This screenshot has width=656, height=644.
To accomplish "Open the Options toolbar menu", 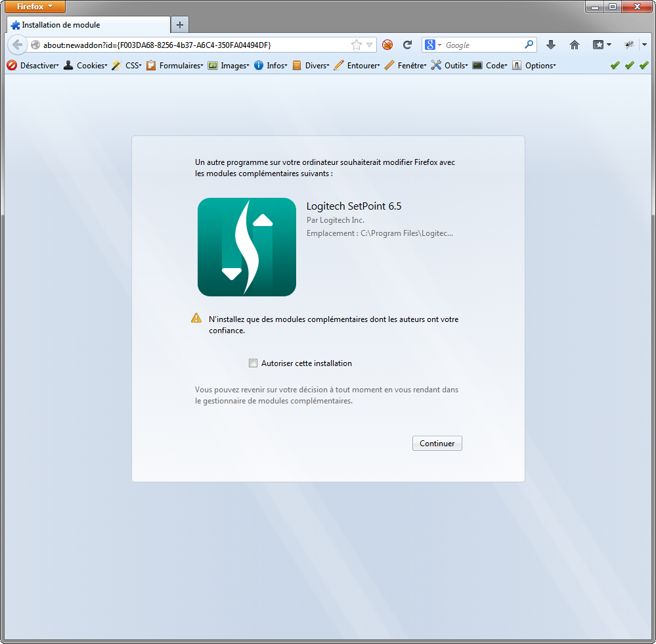I will 535,65.
